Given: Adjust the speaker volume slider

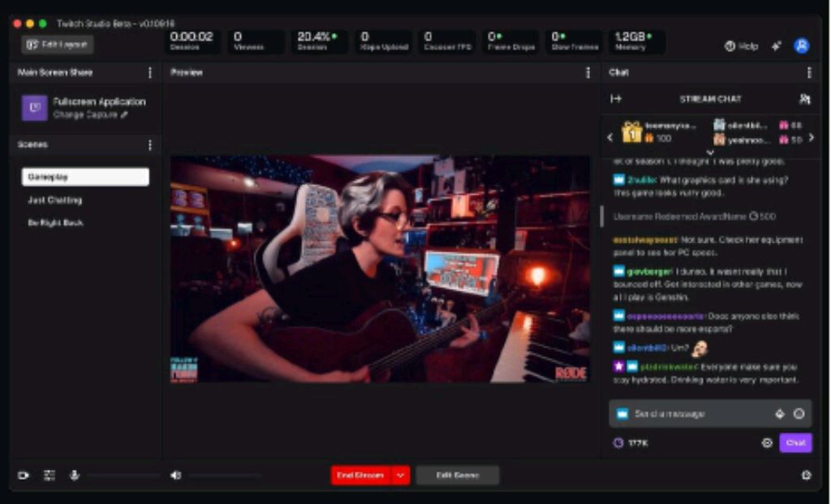Looking at the screenshot, I should 226,476.
